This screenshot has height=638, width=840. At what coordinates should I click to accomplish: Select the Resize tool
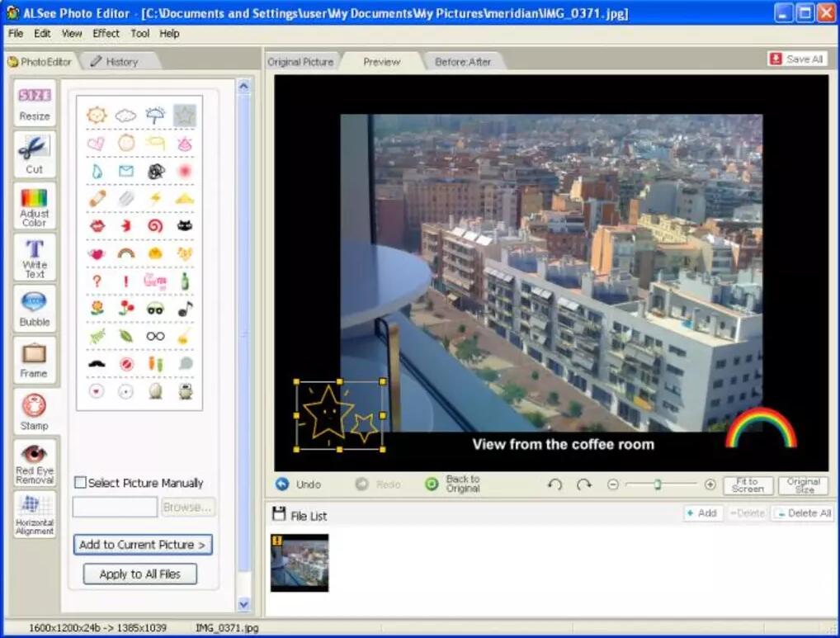[35, 103]
